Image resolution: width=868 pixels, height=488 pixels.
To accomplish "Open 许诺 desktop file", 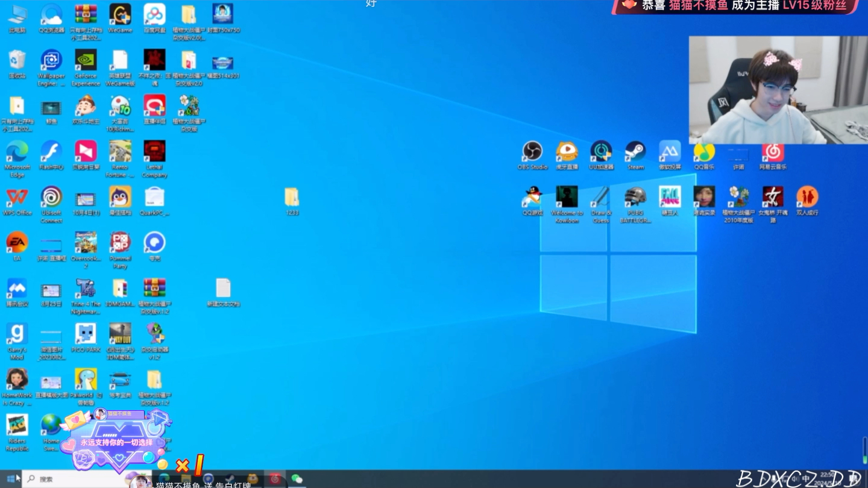I will [738, 156].
